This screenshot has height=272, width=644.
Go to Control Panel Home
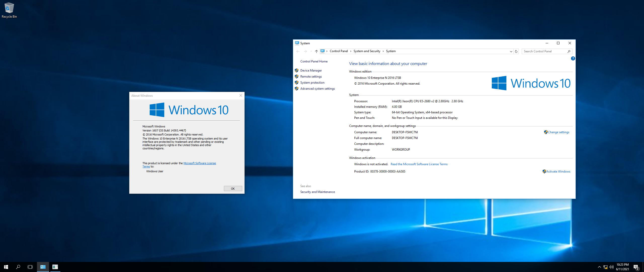click(x=314, y=61)
